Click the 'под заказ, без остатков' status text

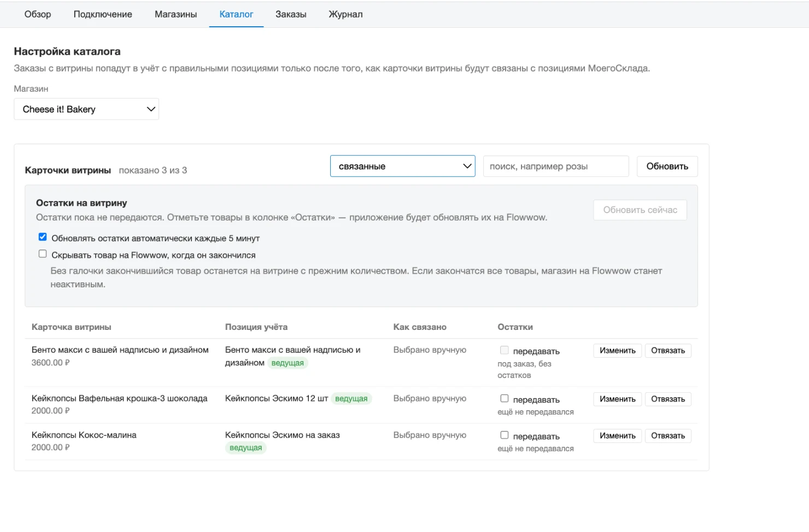click(525, 370)
